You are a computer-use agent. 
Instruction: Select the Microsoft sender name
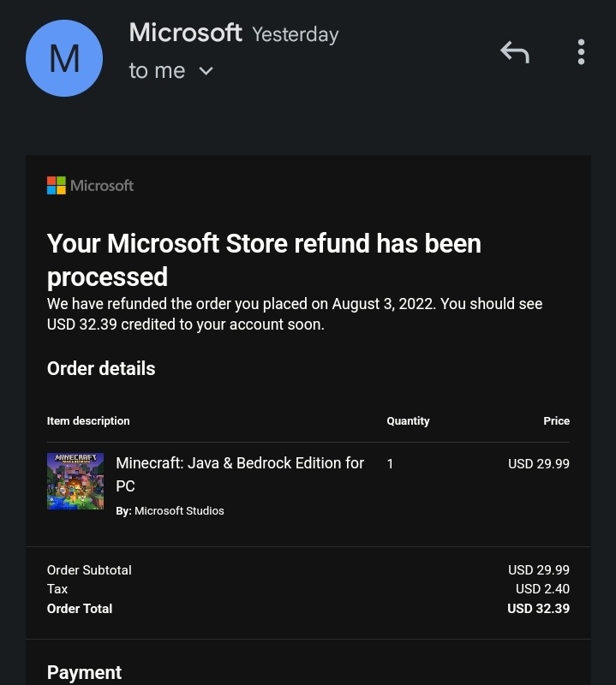click(x=185, y=33)
